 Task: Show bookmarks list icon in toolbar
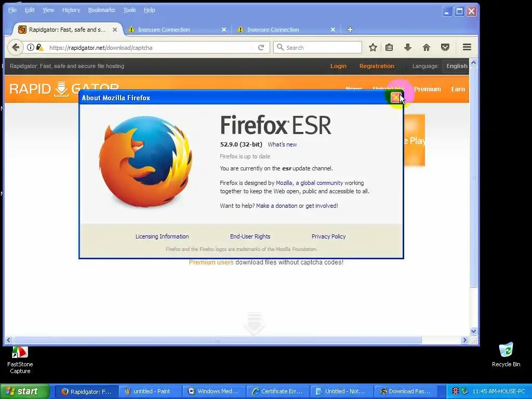point(389,47)
